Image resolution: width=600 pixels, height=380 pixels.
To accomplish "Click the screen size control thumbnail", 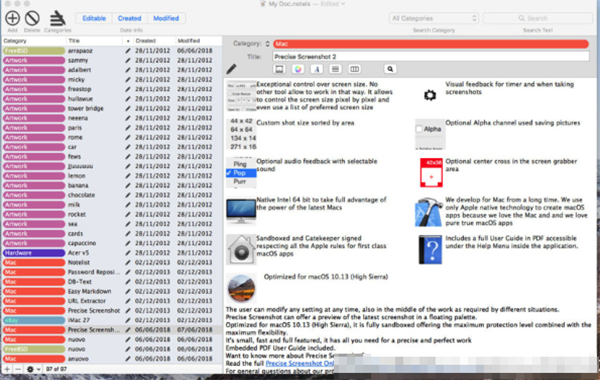I will tap(241, 96).
